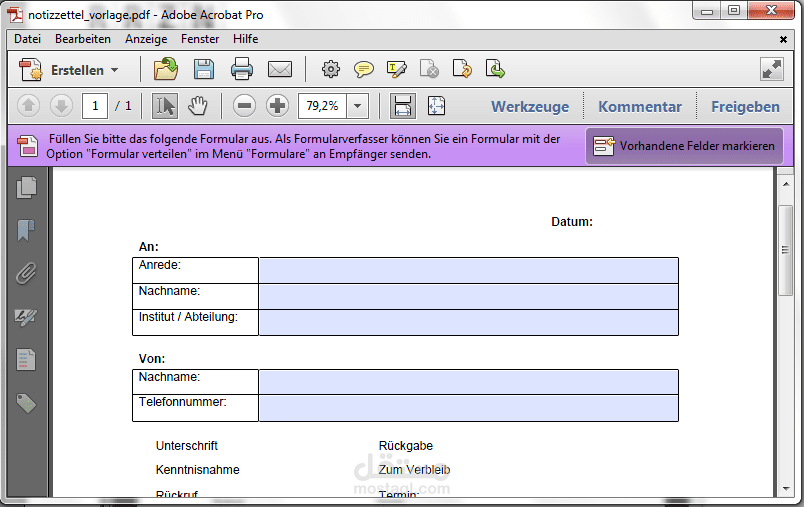
Task: Click the vertical scrollbar thumb
Action: pyautogui.click(x=786, y=250)
